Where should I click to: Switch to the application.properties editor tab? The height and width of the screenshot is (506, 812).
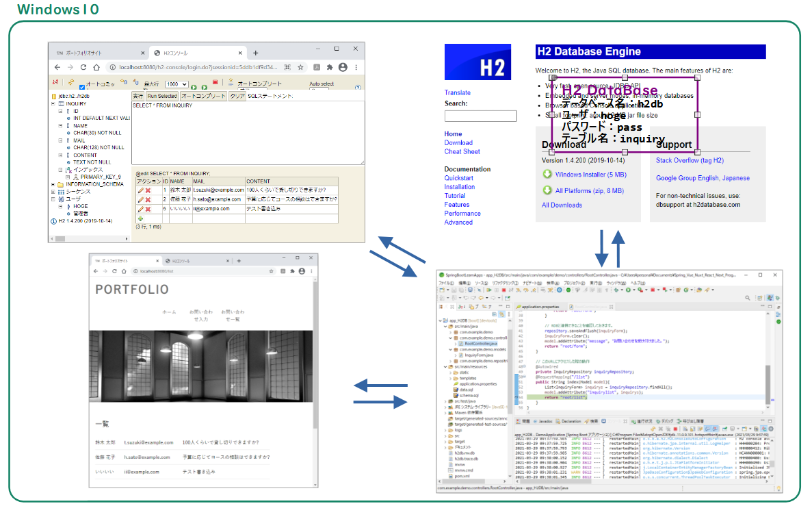[x=540, y=307]
